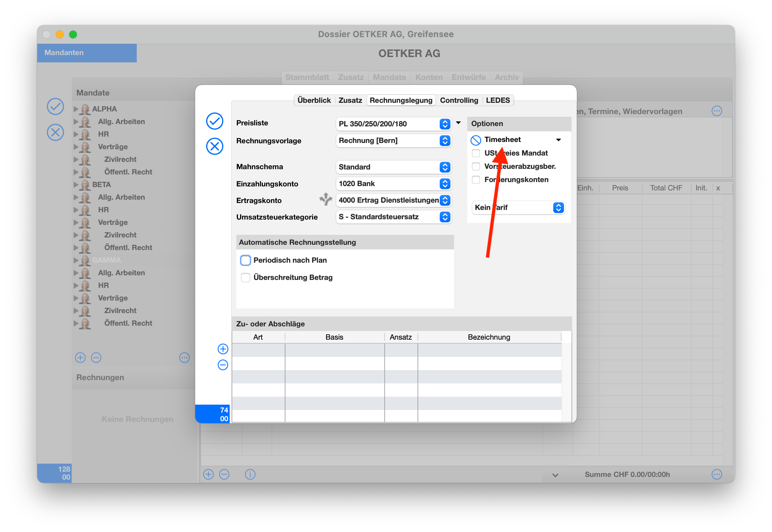Open the ellipsis menu under Mandate list
The image size is (772, 532).
tap(185, 358)
